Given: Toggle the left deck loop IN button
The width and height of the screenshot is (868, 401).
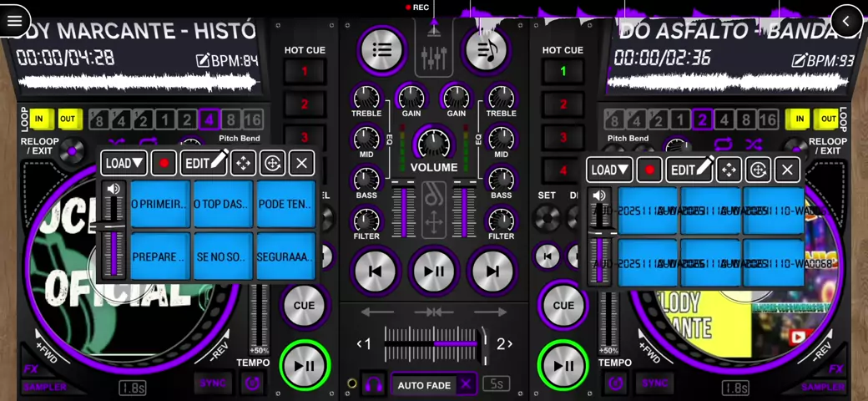Looking at the screenshot, I should pos(39,119).
